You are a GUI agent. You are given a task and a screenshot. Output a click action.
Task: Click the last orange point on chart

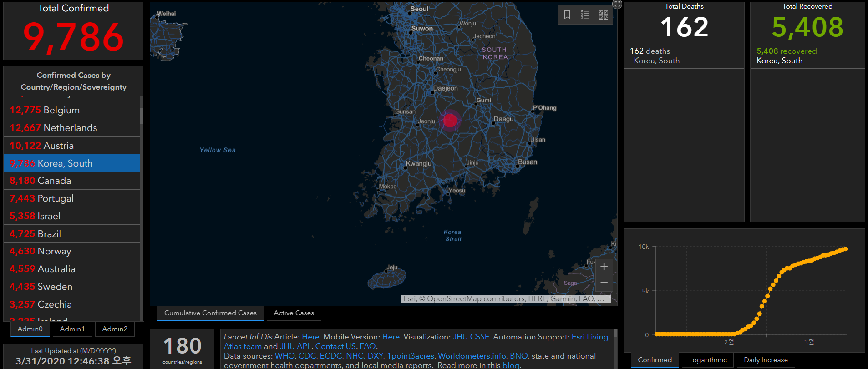(845, 249)
